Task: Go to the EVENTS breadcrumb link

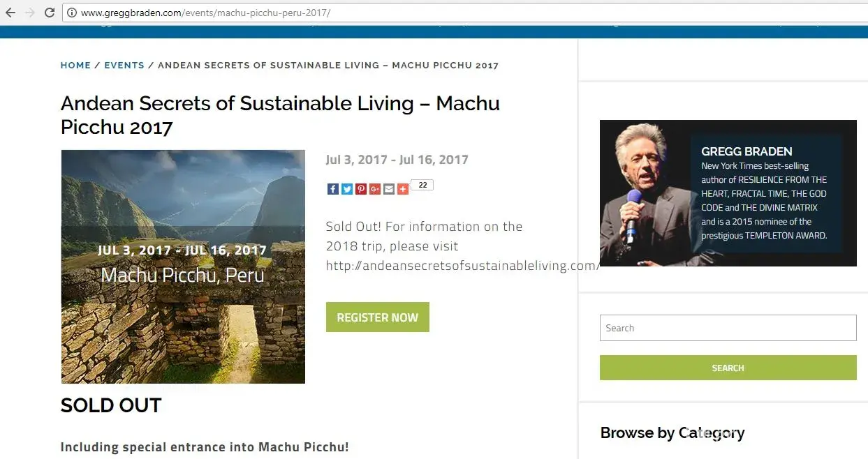Action: tap(124, 66)
